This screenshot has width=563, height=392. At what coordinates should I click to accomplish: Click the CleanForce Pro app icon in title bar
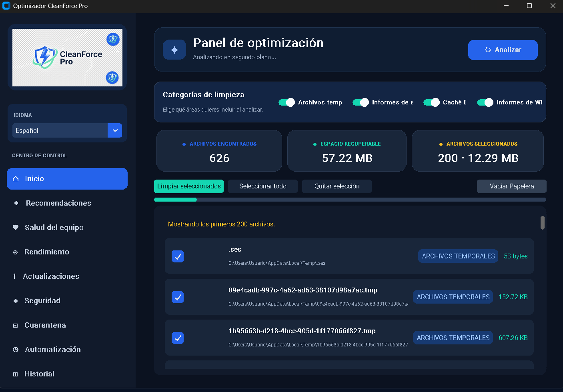[x=6, y=6]
